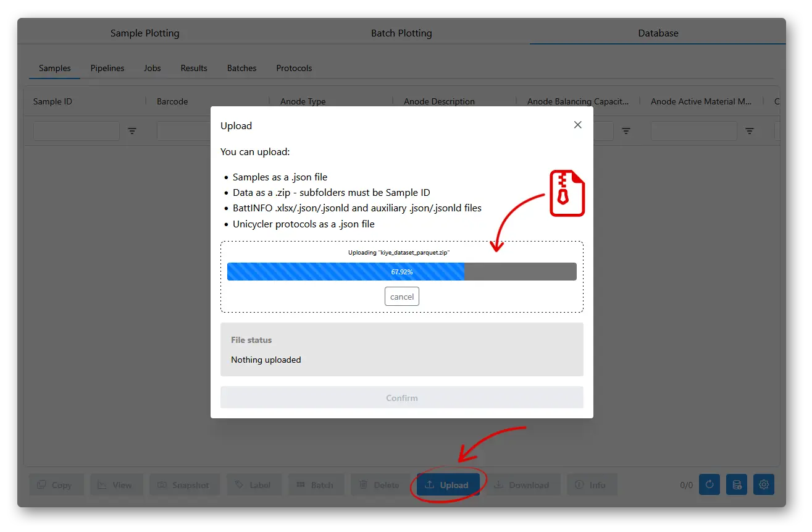The width and height of the screenshot is (812, 532).
Task: Click the Upload button in bottom toolbar
Action: [448, 485]
